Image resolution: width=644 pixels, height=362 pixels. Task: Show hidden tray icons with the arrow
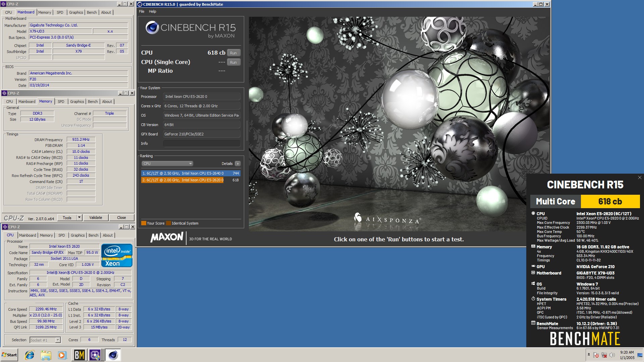588,355
